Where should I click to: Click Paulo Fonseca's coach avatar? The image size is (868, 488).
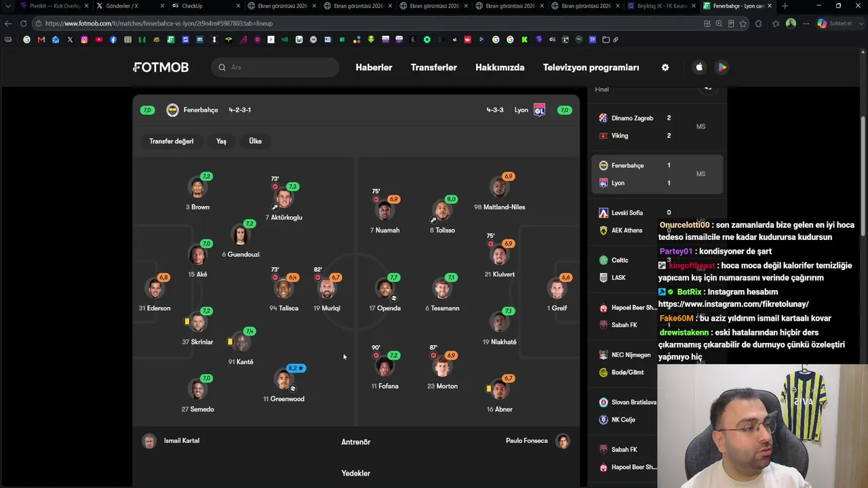click(x=563, y=441)
